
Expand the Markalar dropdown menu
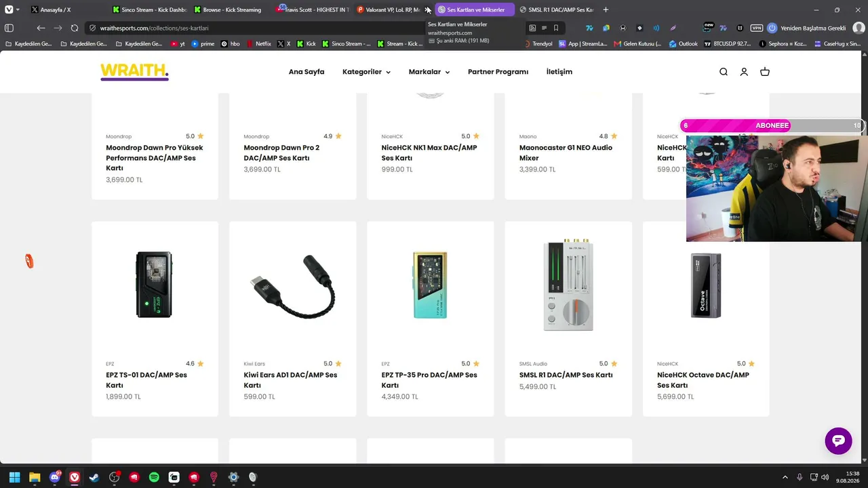pos(429,72)
